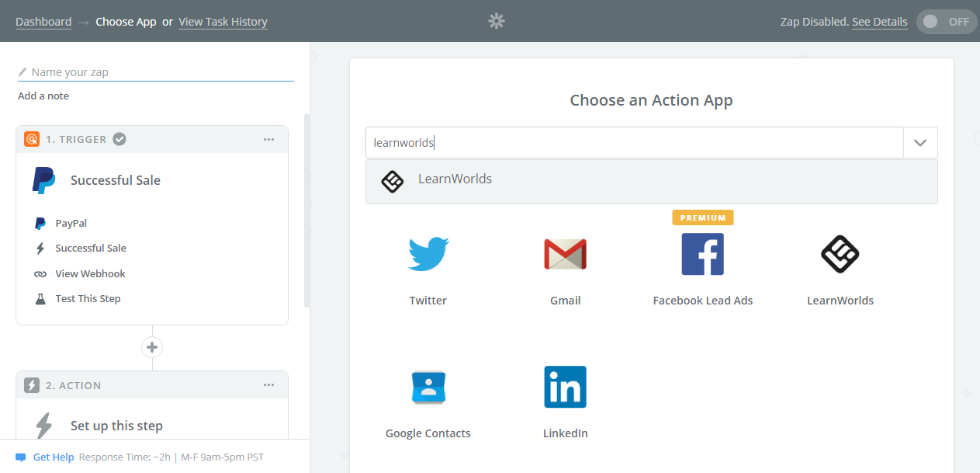Open the Test This Step substep

88,299
